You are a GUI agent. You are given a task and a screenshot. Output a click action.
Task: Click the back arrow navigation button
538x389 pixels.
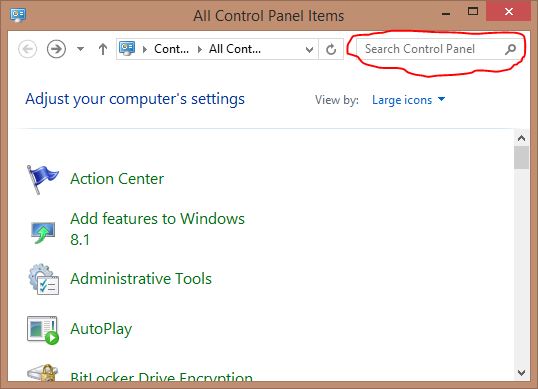[27, 49]
